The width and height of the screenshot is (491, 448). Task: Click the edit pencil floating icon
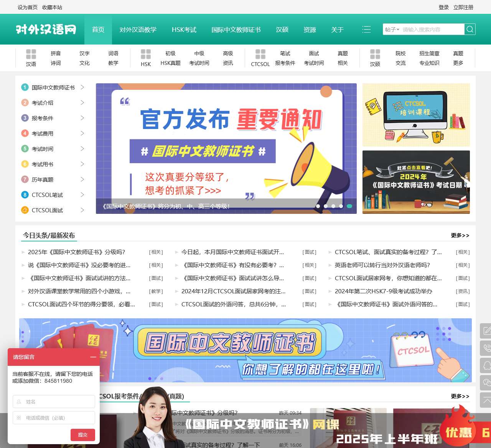(486, 331)
